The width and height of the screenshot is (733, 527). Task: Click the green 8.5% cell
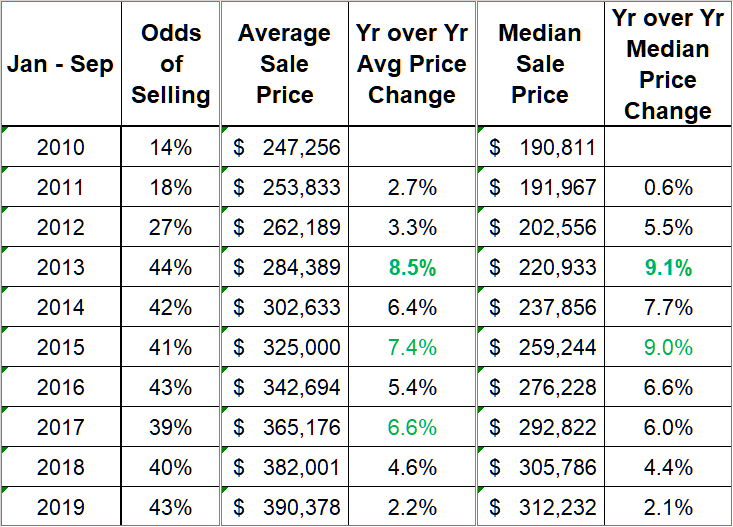(x=411, y=268)
